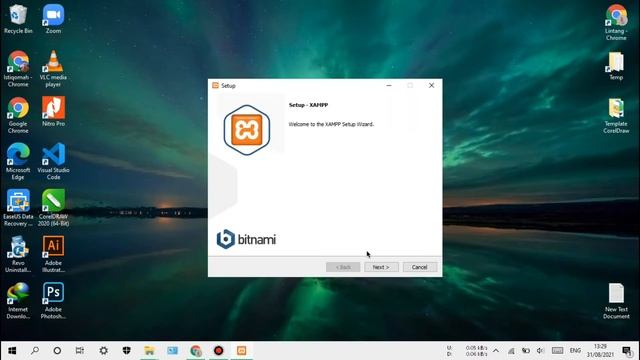Open Cortana from the taskbar
640x360 pixels.
(57, 351)
